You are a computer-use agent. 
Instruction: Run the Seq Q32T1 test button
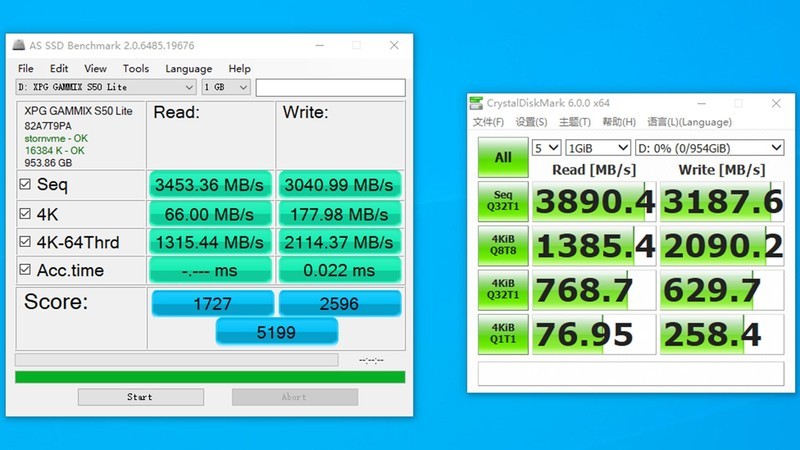tap(503, 201)
